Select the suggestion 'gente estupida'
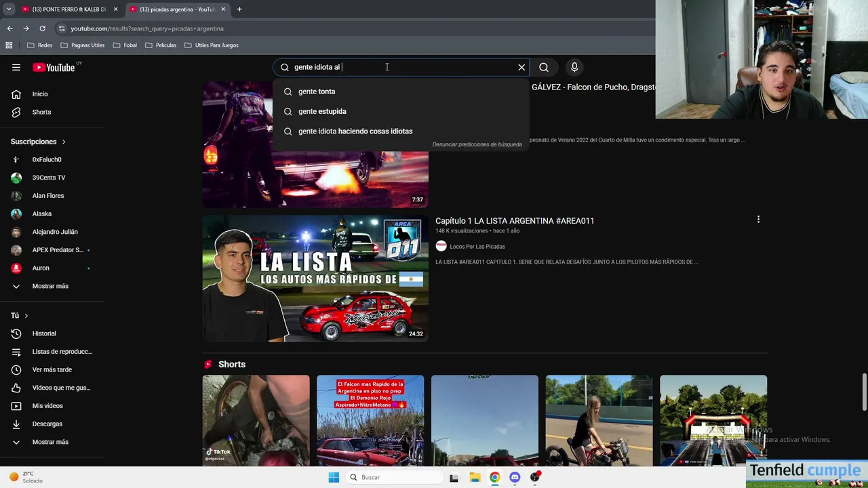Image resolution: width=868 pixels, height=488 pixels. [401, 111]
